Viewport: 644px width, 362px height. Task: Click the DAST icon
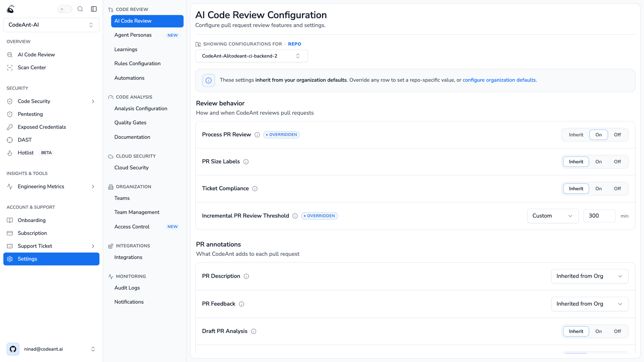point(10,140)
